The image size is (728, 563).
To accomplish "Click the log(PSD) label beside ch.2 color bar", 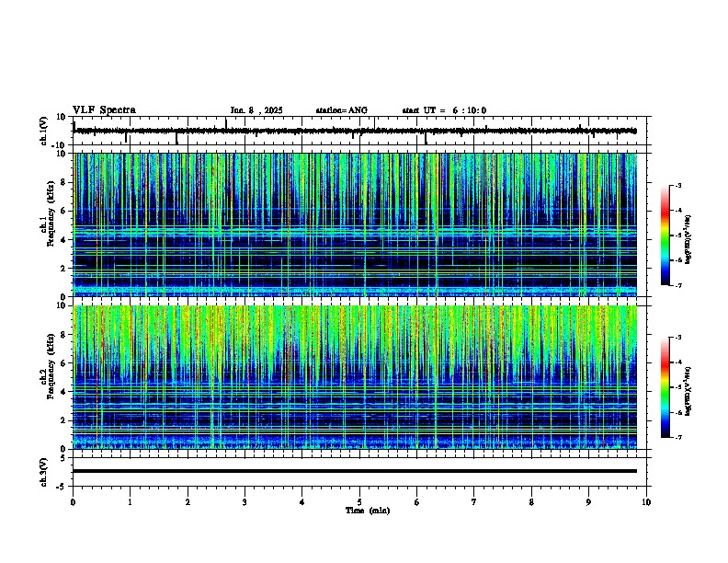I will tap(688, 392).
